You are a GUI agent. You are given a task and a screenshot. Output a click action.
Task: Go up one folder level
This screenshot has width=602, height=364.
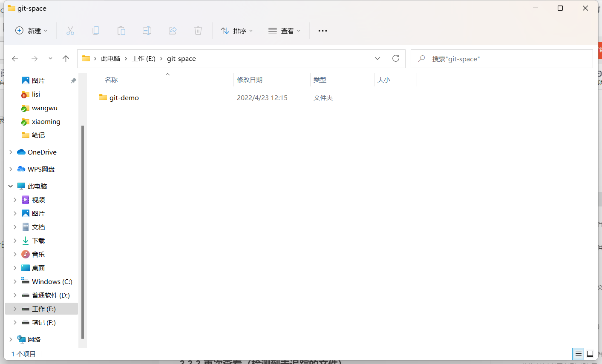[x=66, y=59]
